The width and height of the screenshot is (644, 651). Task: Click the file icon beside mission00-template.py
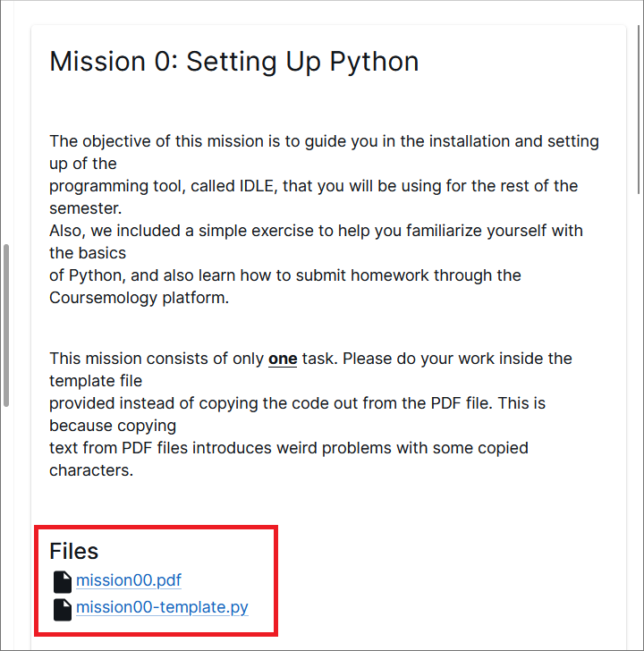click(62, 609)
